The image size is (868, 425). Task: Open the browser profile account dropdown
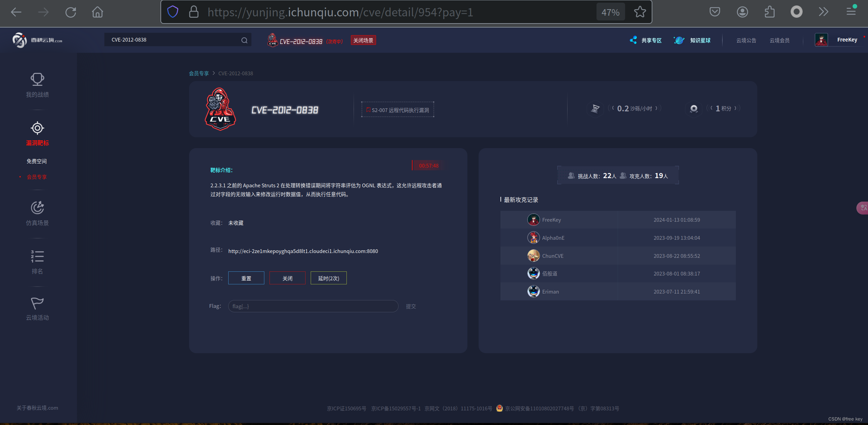pyautogui.click(x=742, y=12)
